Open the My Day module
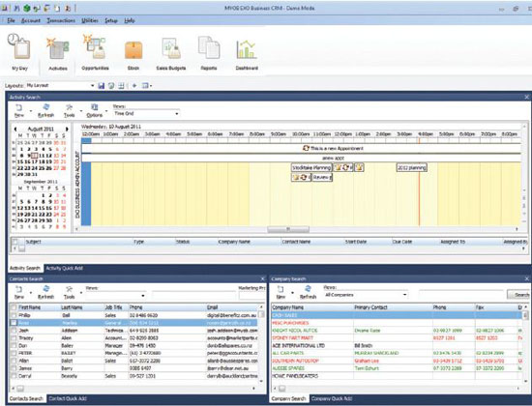Viewport: 532px width, 406px height. pos(19,51)
